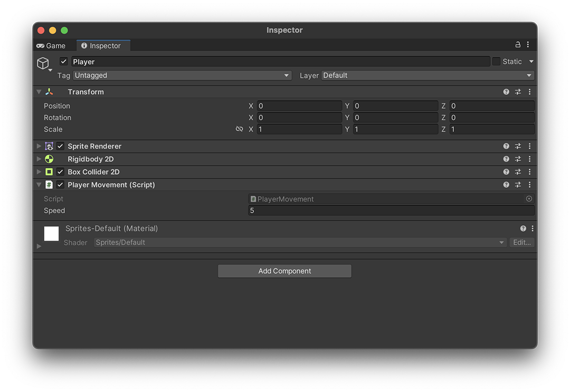Click the "Sprites-Default (Material)" title text
570x392 pixels.
(x=111, y=228)
